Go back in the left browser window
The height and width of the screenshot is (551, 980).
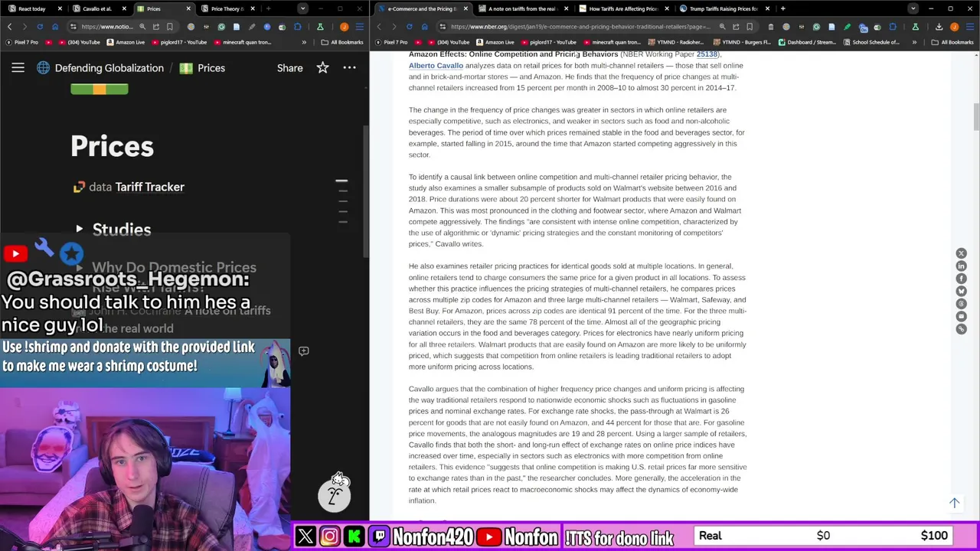click(9, 27)
